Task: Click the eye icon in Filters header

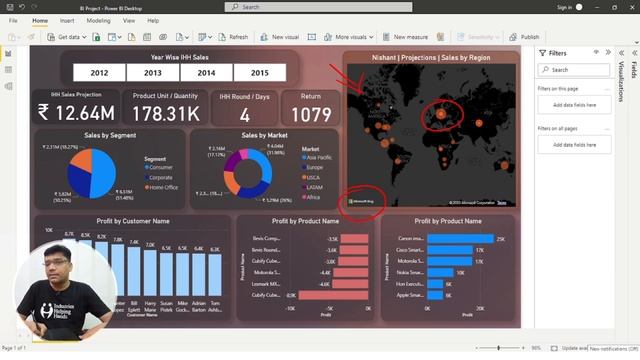Action: (x=596, y=52)
